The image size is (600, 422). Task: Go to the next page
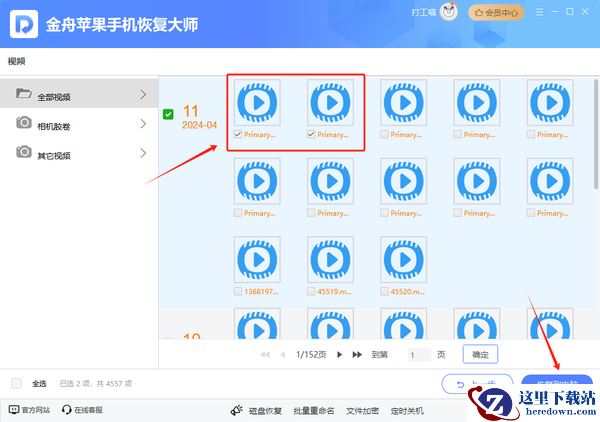coord(339,355)
